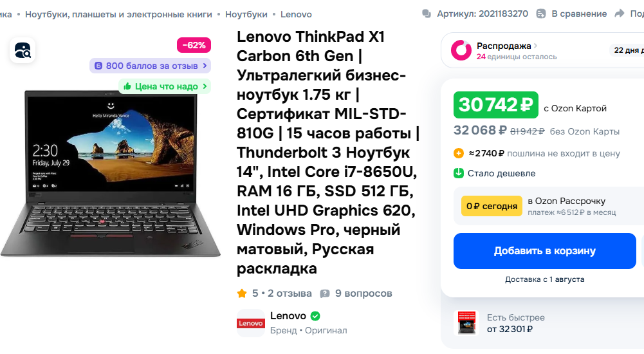Open visual search icon over laptop photo
The height and width of the screenshot is (354, 644).
click(23, 50)
